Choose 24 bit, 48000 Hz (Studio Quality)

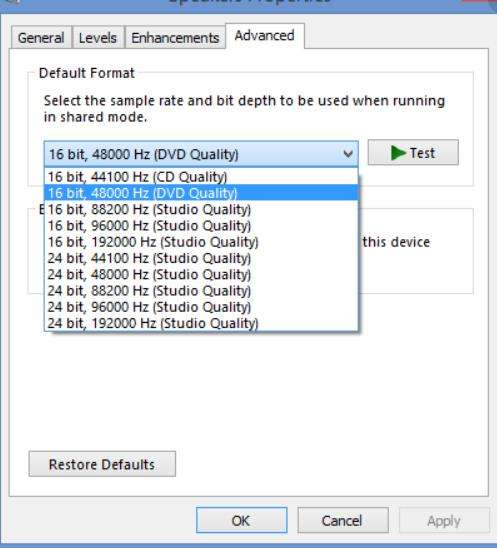201,274
